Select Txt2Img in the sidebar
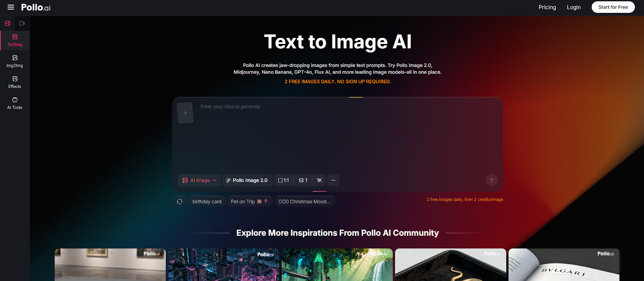Image resolution: width=644 pixels, height=281 pixels. pyautogui.click(x=15, y=40)
